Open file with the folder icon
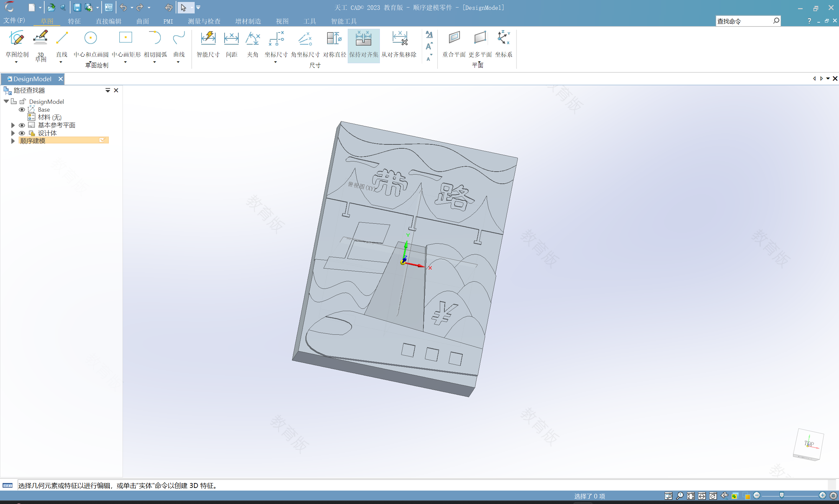Viewport: 839px width, 504px height. pyautogui.click(x=51, y=8)
